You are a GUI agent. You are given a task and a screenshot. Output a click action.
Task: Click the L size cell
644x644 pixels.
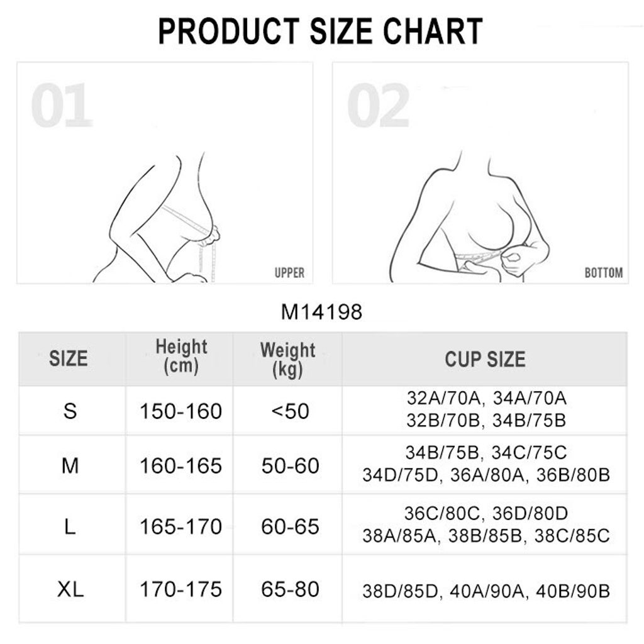pos(70,526)
